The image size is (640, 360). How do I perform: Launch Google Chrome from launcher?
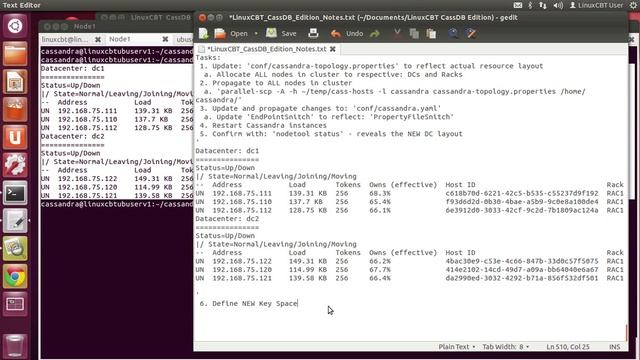[15, 276]
